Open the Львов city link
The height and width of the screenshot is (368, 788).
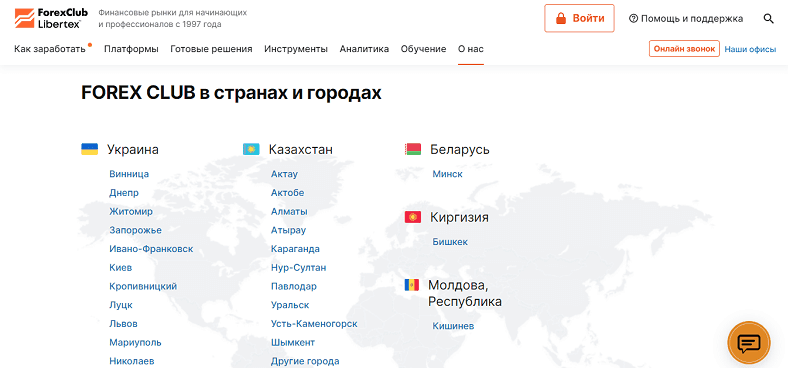124,324
